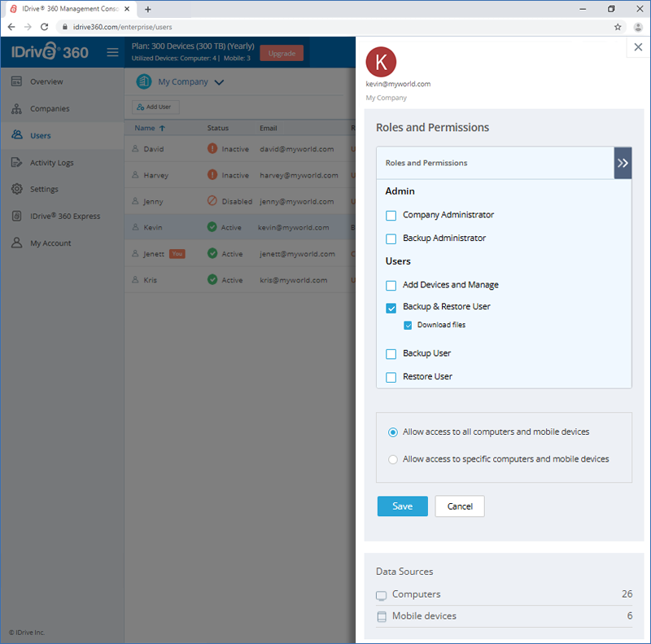Click the IDrive 360 Express device icon
The image size is (651, 644).
(x=16, y=216)
